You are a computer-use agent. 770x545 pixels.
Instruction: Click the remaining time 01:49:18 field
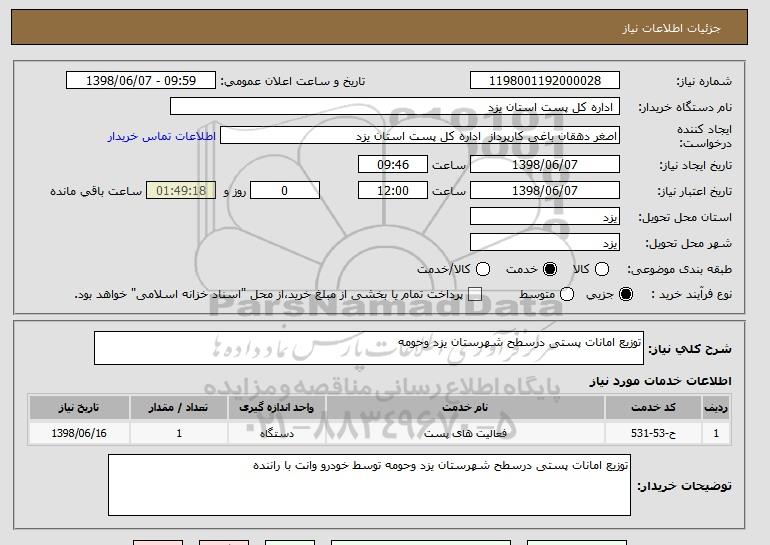(x=181, y=191)
